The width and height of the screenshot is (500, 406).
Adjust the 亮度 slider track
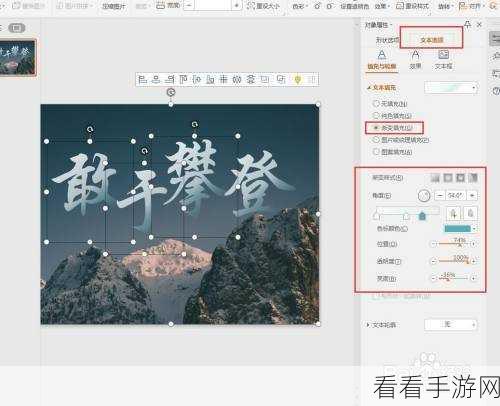[453, 278]
